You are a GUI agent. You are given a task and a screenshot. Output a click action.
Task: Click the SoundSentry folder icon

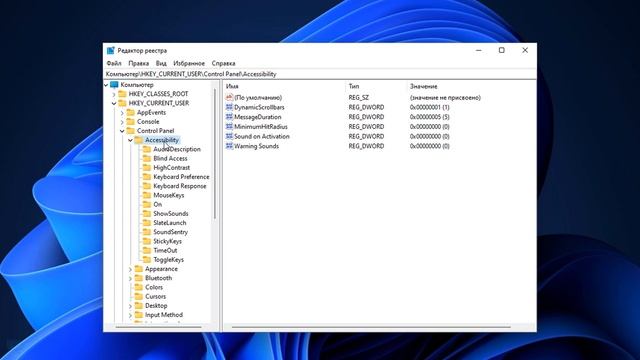147,232
